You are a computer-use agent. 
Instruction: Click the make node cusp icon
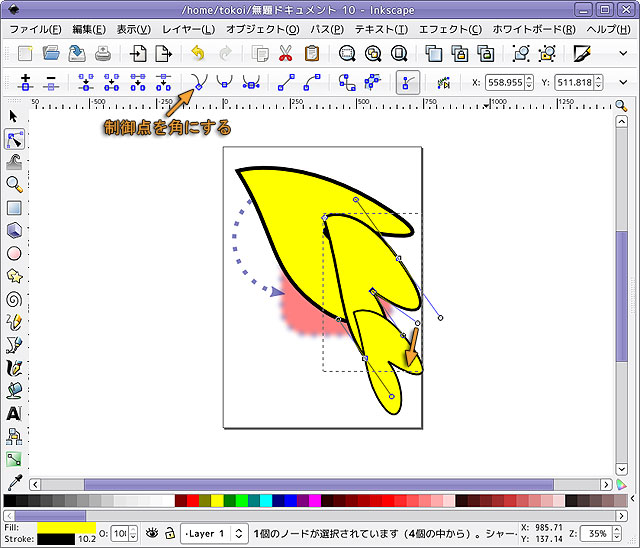(x=198, y=82)
